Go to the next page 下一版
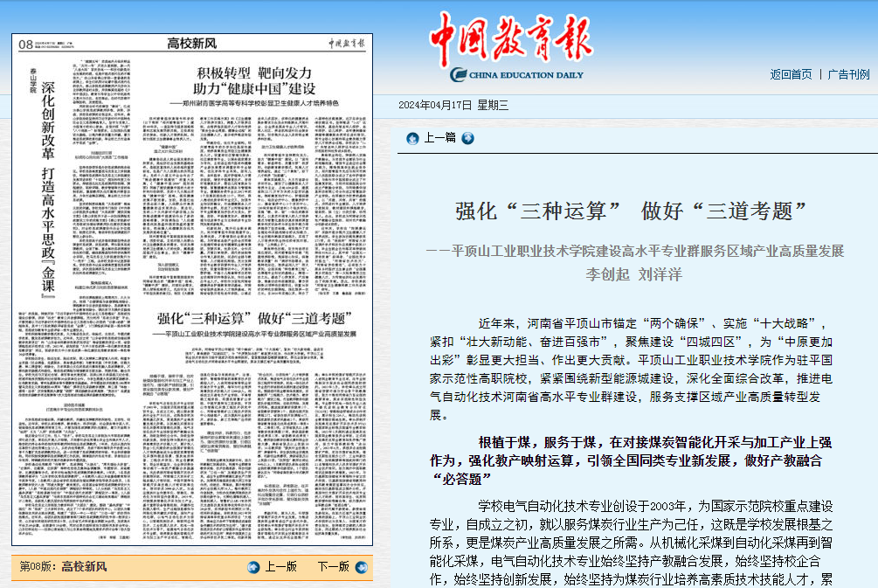878x588 pixels. [333, 567]
